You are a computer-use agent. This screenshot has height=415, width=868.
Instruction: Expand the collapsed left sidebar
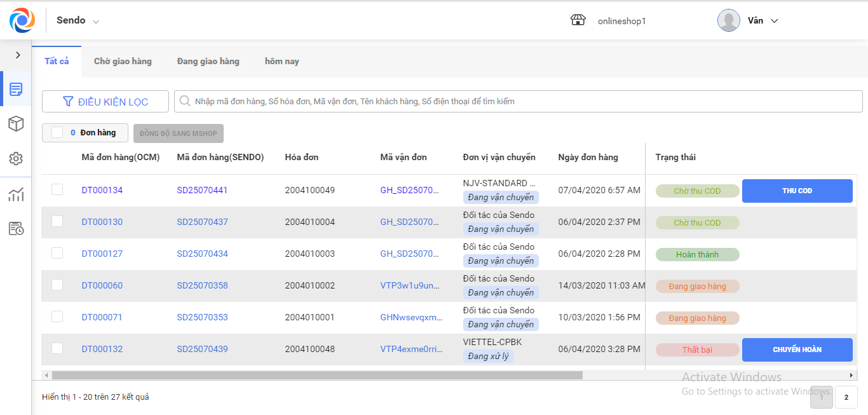18,55
